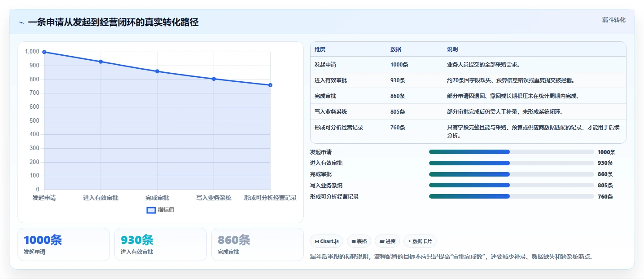Click the description starting 只有字段完整

[x=533, y=132]
